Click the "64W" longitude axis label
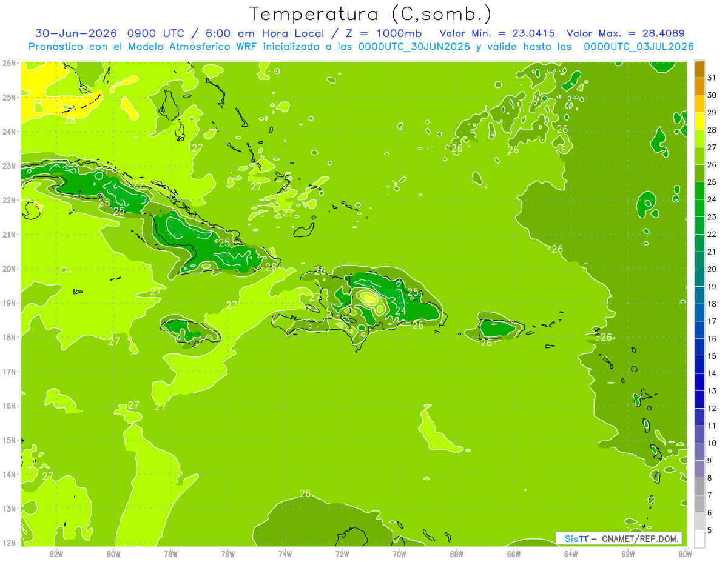The width and height of the screenshot is (728, 562). point(571,554)
